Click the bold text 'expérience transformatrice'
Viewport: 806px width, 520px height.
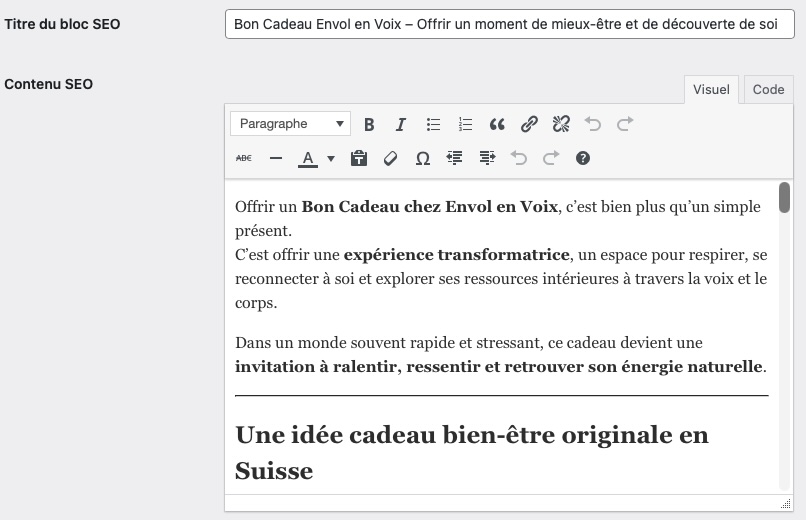tap(456, 255)
